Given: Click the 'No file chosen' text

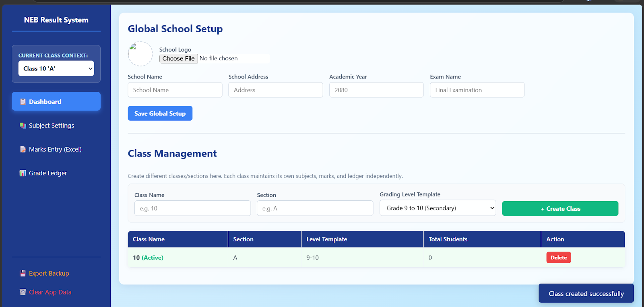Looking at the screenshot, I should (219, 58).
